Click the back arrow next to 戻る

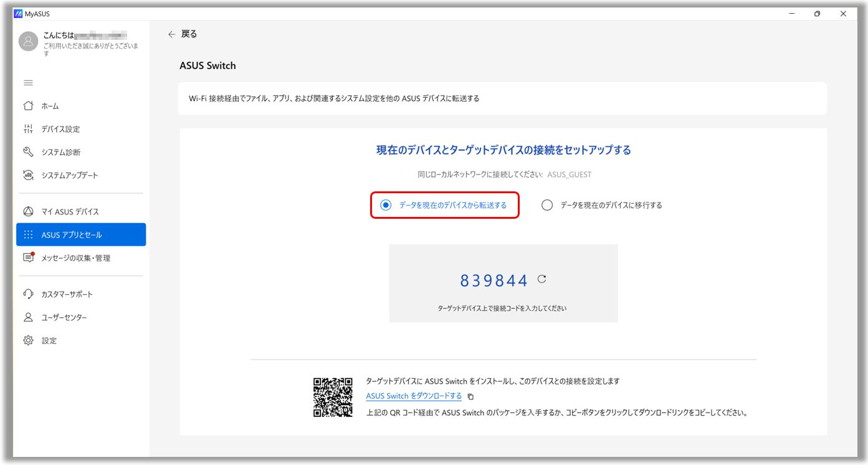[172, 34]
